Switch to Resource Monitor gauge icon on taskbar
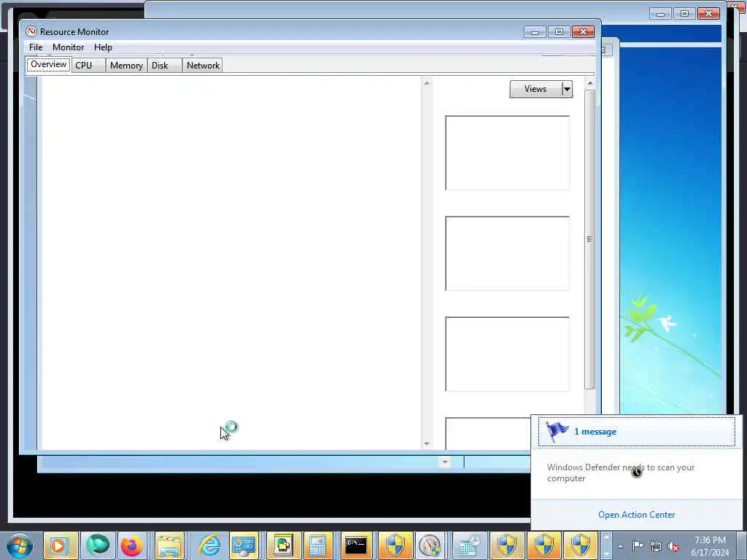This screenshot has width=747, height=560. pos(430,545)
